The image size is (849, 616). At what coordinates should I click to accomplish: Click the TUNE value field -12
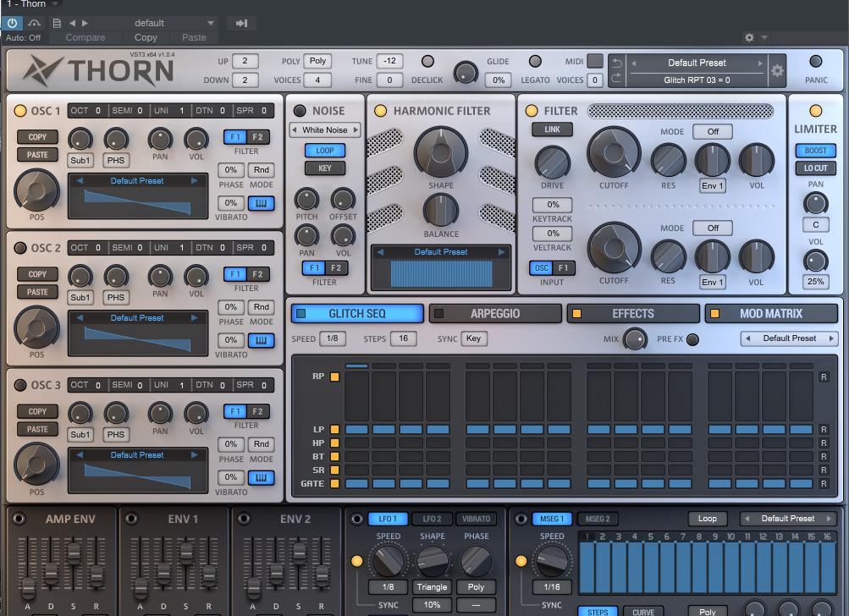390,61
